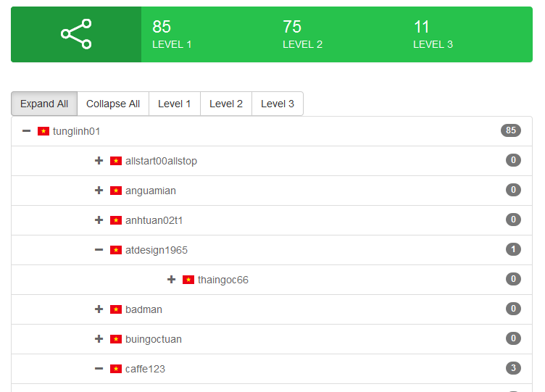The width and height of the screenshot is (545, 392).
Task: Select the Level 3 filter
Action: [278, 104]
